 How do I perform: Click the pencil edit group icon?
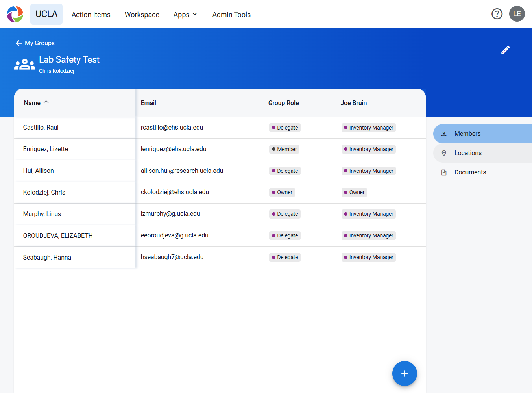pyautogui.click(x=506, y=50)
